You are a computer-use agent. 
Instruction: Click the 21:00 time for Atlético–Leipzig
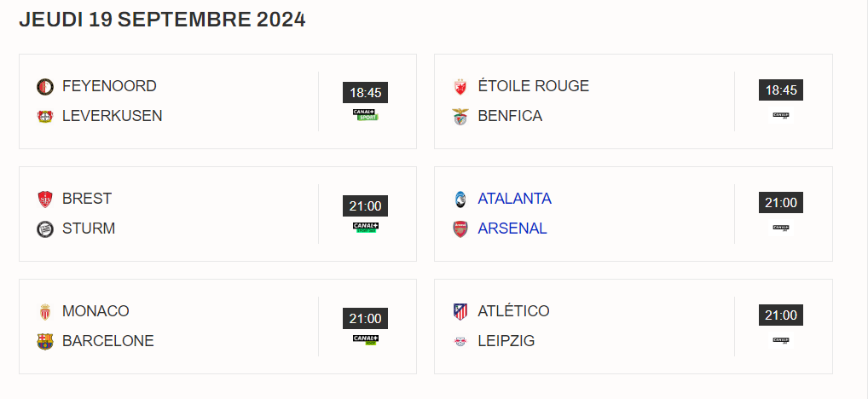(781, 315)
